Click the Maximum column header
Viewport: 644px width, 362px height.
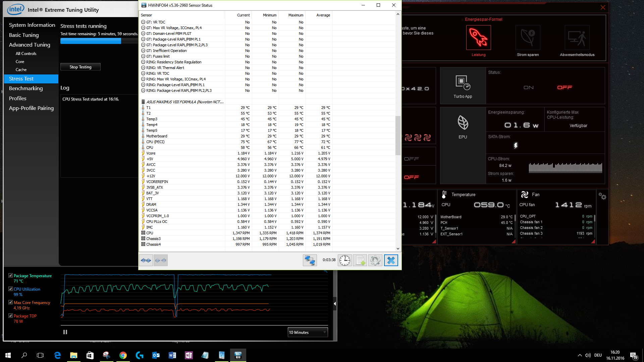(292, 15)
